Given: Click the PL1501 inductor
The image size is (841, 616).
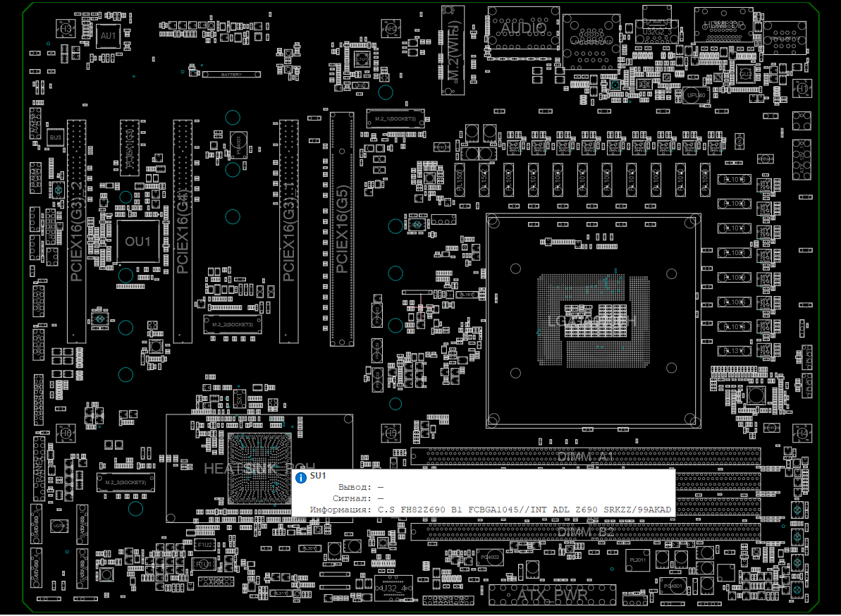Looking at the screenshot, I should [459, 180].
